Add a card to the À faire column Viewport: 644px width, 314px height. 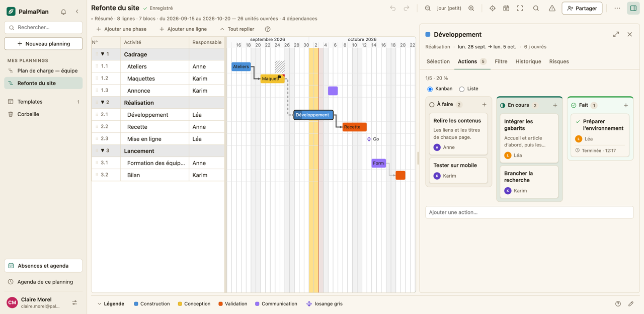coord(484,105)
